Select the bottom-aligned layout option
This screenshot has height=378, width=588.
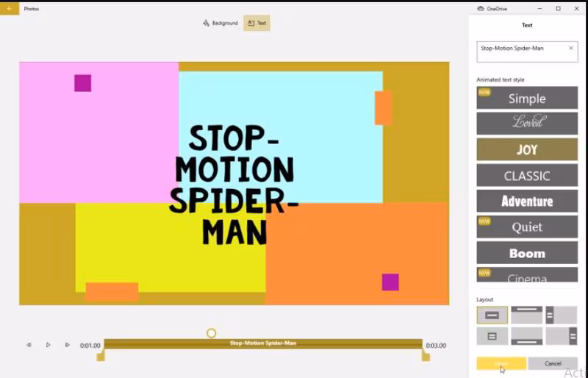[526, 336]
